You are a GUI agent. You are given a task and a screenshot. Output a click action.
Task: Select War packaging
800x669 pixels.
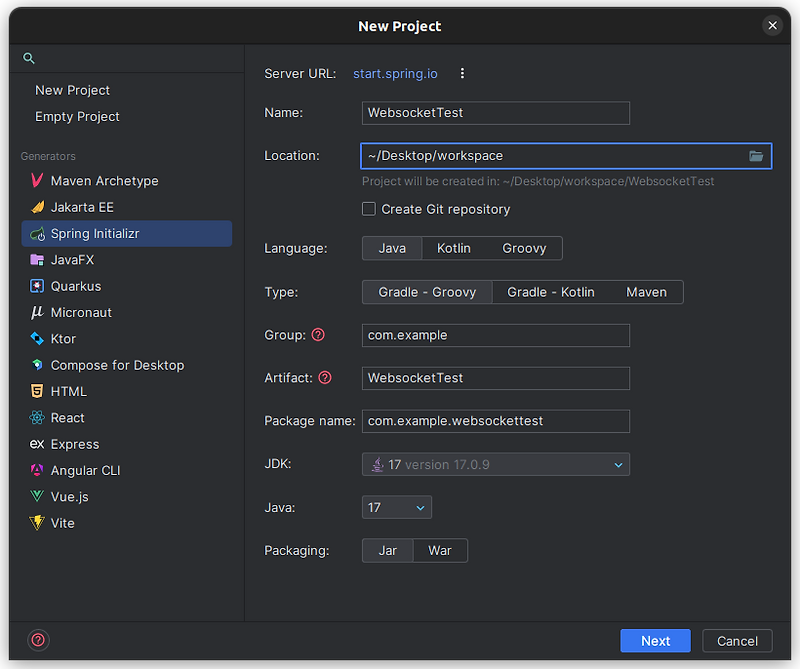[440, 550]
